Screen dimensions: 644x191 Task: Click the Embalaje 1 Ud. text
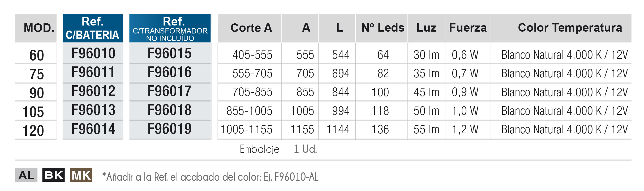(x=278, y=149)
